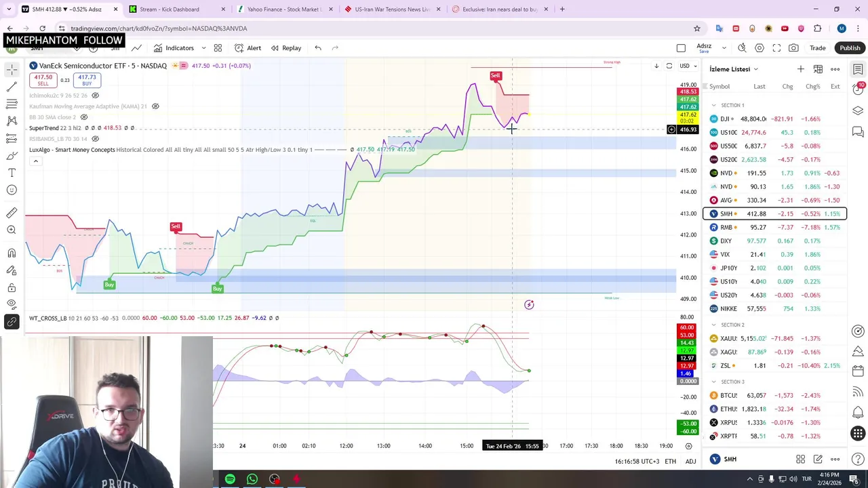Open quick search icon
868x488 pixels.
coord(742,48)
